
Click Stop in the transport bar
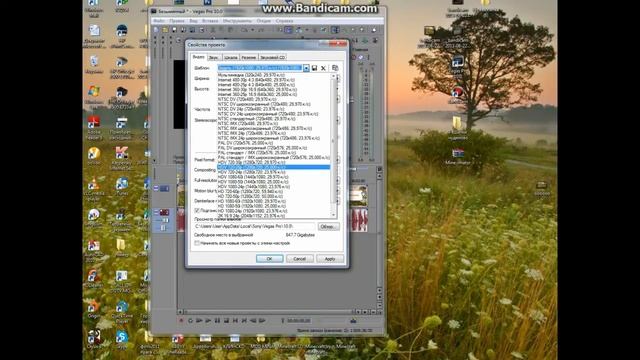coord(227,321)
